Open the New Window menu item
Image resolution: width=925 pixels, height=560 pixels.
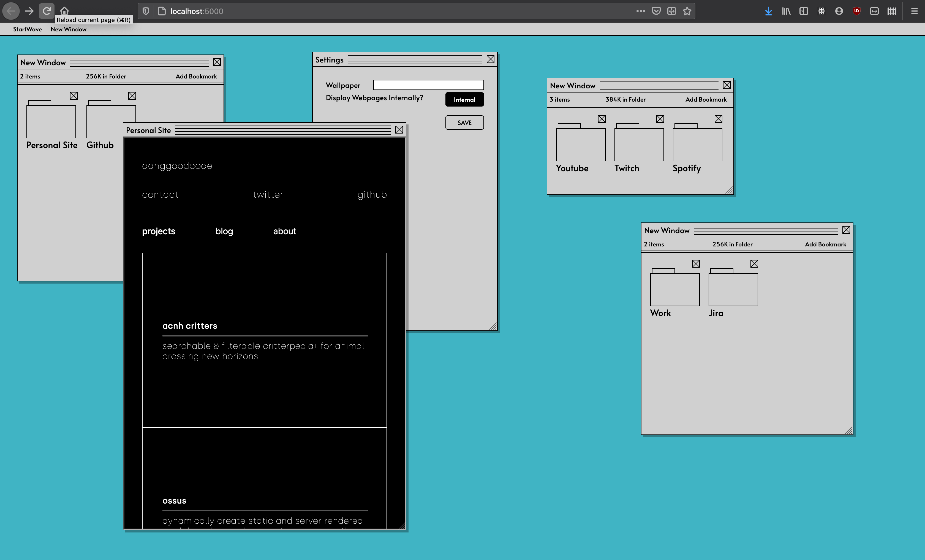(x=68, y=30)
